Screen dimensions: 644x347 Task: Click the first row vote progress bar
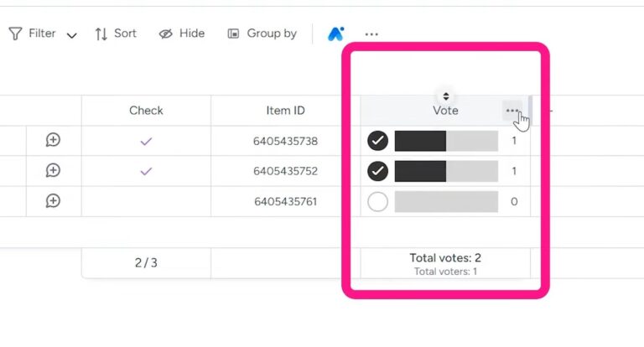point(445,141)
